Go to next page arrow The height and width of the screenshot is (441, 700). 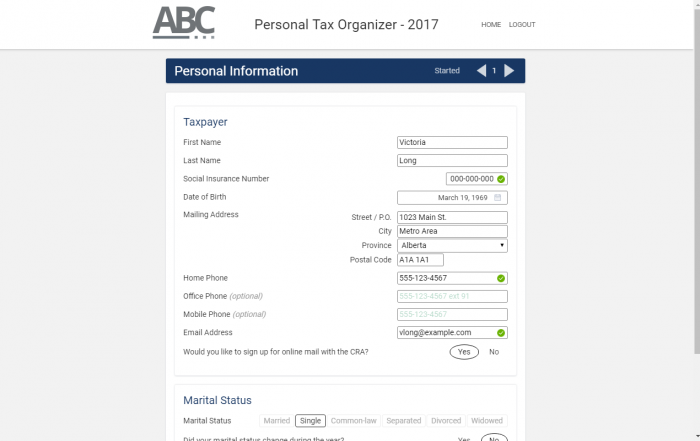tap(509, 71)
